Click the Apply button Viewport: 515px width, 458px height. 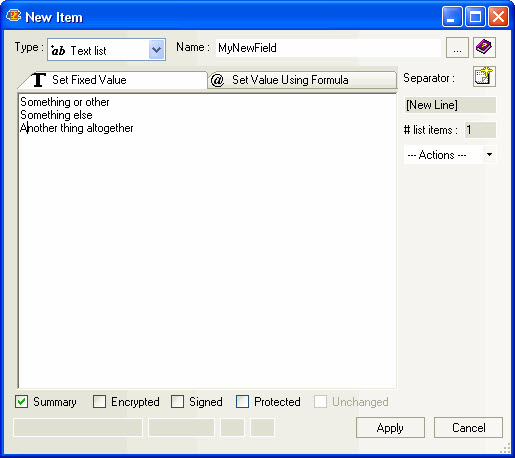(x=390, y=428)
